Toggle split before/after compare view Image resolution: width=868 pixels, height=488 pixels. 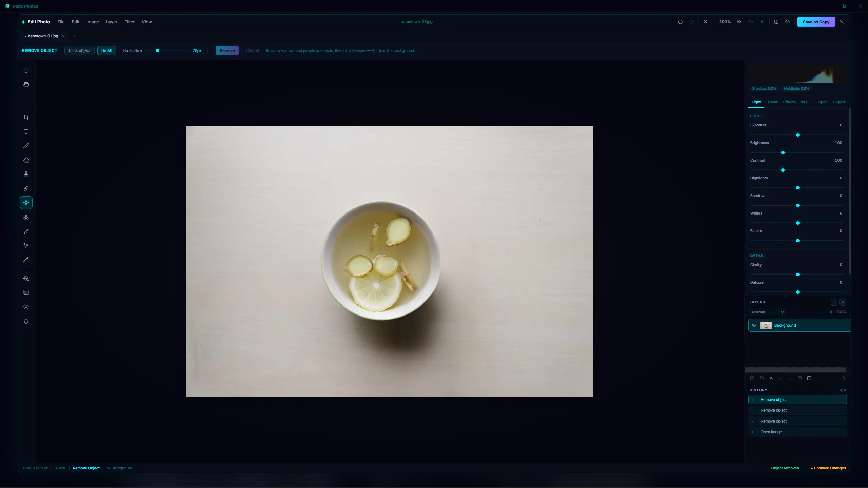(x=776, y=22)
